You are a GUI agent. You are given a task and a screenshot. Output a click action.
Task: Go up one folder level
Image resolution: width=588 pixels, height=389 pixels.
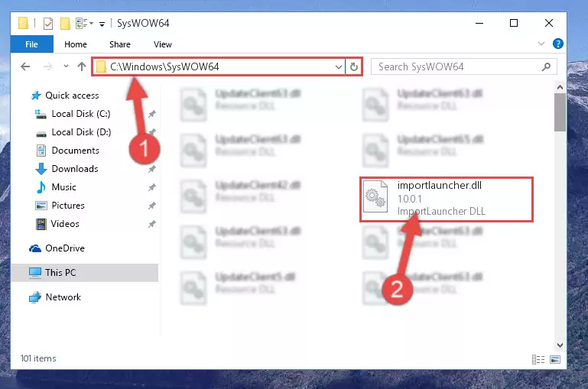(82, 66)
